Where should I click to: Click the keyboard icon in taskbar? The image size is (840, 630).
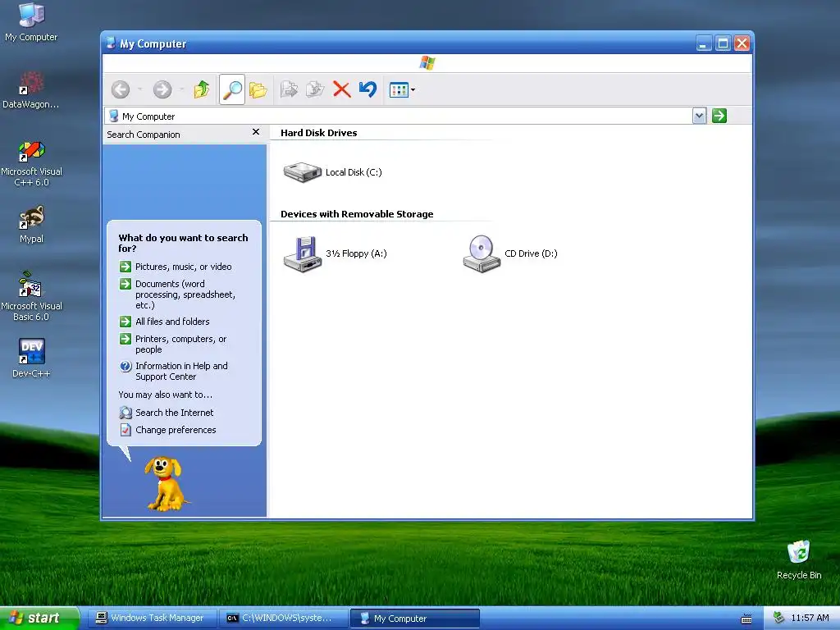pos(746,619)
